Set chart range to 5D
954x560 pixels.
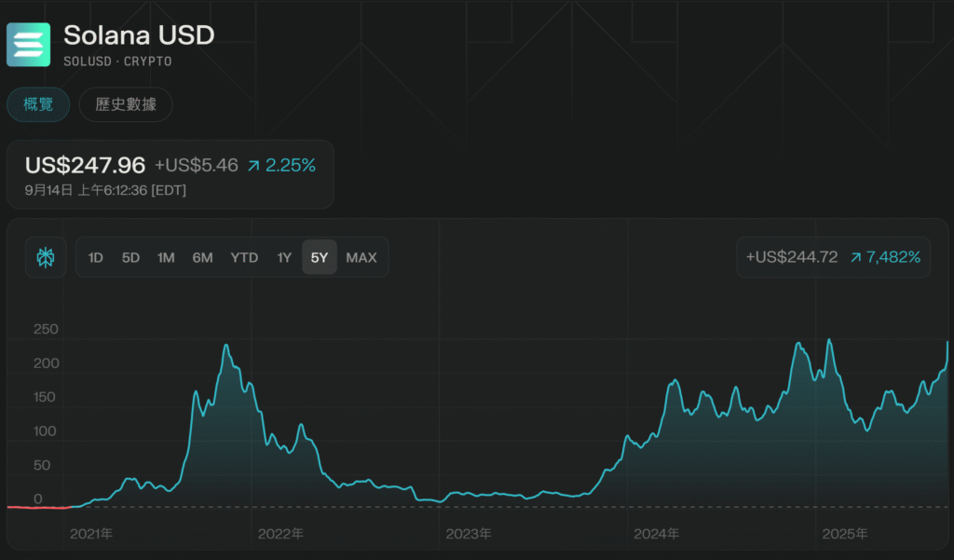pos(130,257)
